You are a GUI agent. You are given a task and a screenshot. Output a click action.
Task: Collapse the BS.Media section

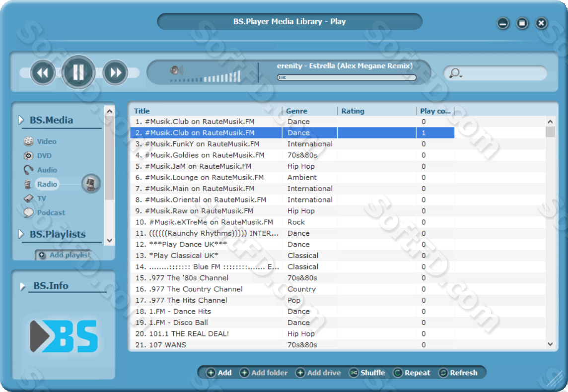point(21,120)
